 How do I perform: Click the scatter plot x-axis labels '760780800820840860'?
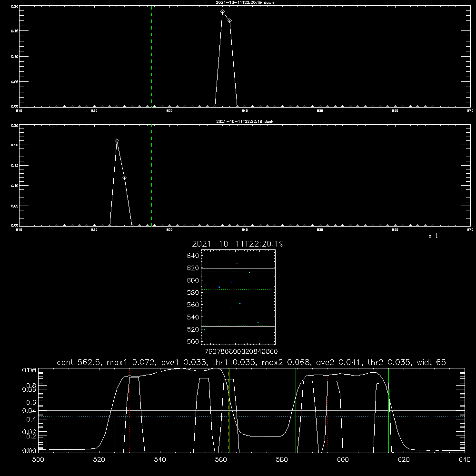241,352
